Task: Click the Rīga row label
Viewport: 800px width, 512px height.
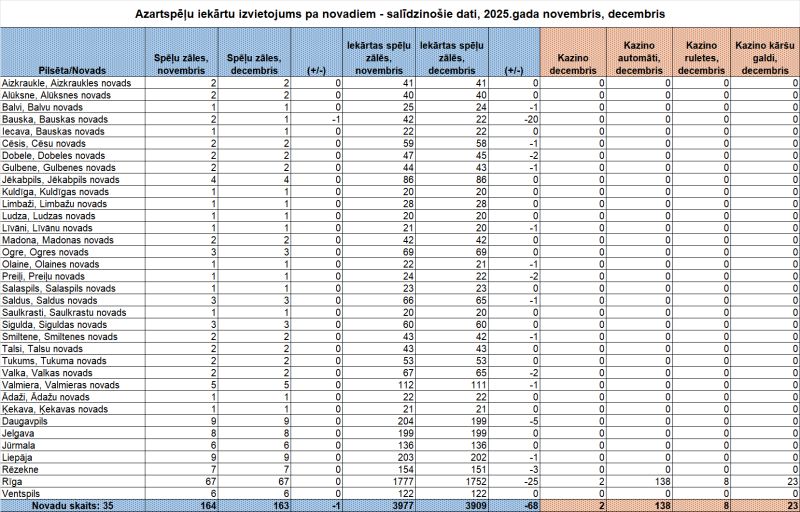Action: click(x=14, y=481)
